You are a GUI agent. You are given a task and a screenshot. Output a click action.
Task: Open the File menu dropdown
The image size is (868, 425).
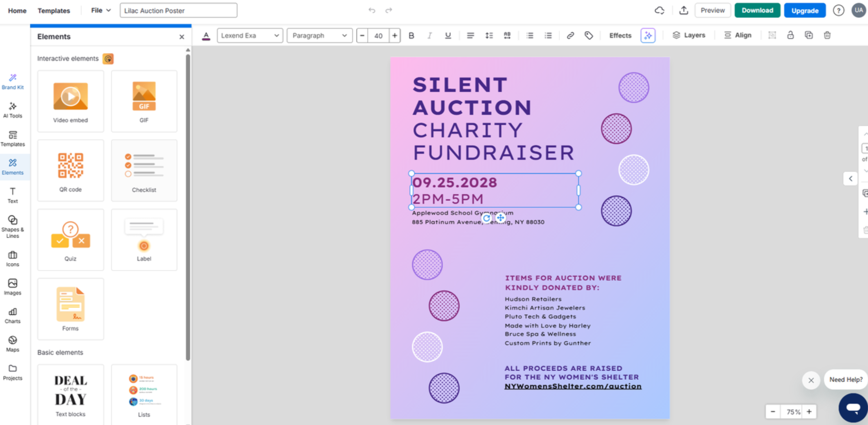(101, 10)
